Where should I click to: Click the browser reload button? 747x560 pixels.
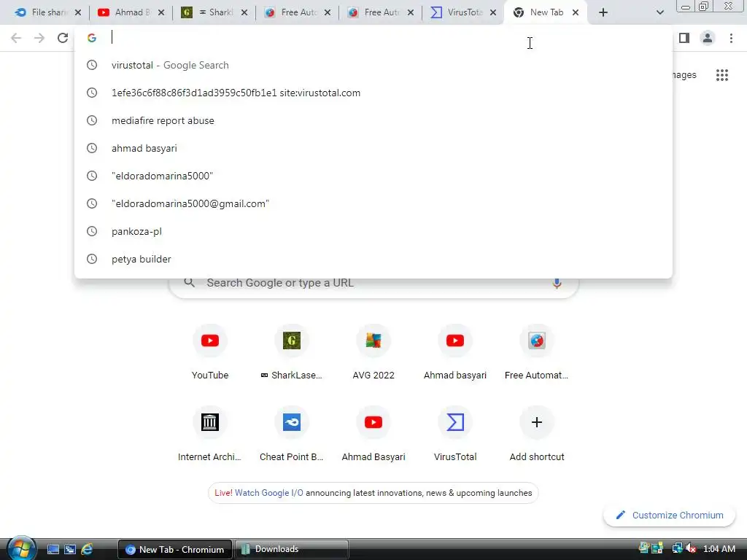point(63,38)
